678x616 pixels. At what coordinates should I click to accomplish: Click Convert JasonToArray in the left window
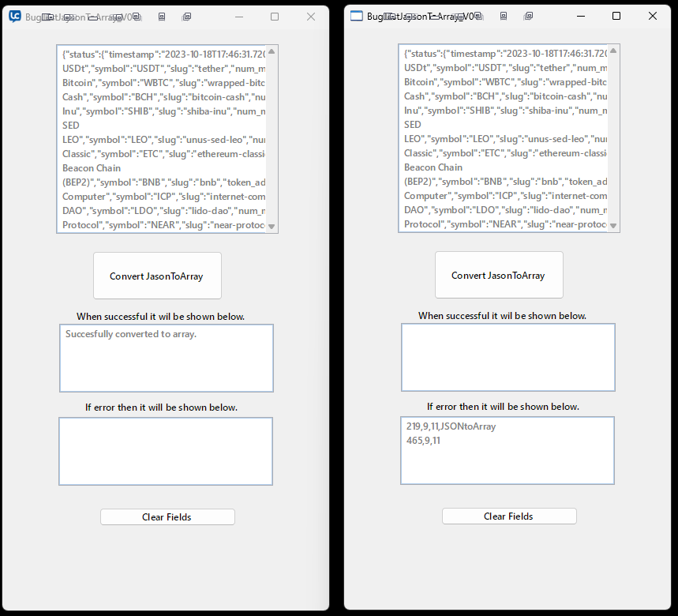[157, 276]
